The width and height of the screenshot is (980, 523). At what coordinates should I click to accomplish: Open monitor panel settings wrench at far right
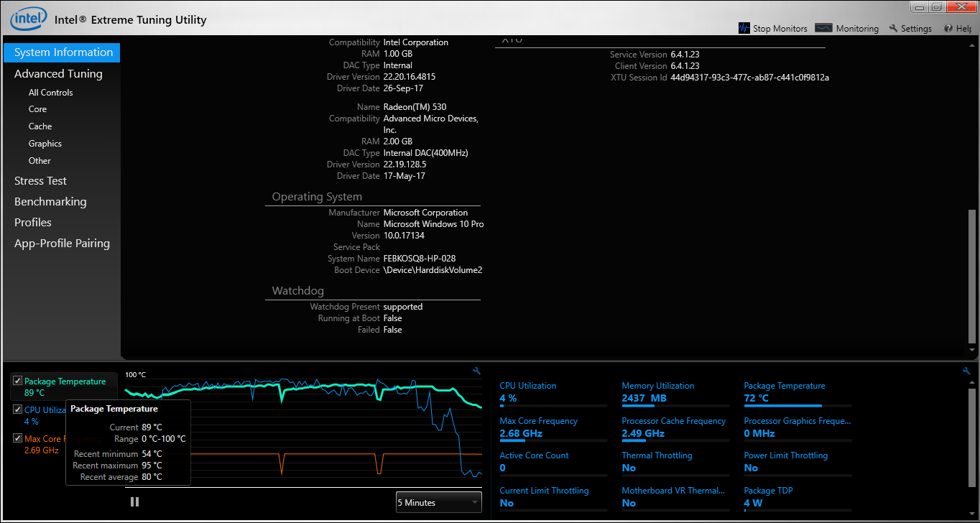(966, 371)
